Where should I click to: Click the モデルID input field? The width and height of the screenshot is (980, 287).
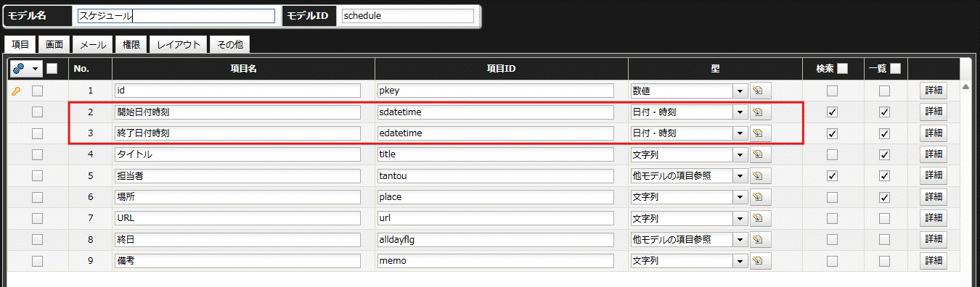click(407, 16)
